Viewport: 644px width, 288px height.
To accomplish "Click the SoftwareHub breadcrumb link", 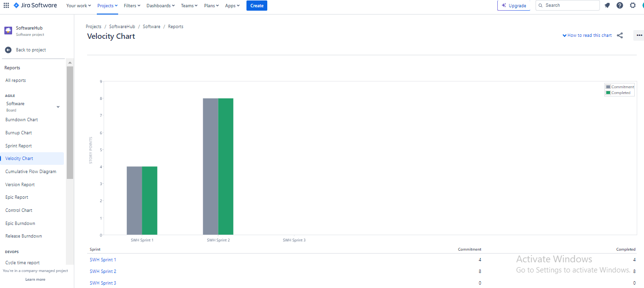I will (x=122, y=27).
